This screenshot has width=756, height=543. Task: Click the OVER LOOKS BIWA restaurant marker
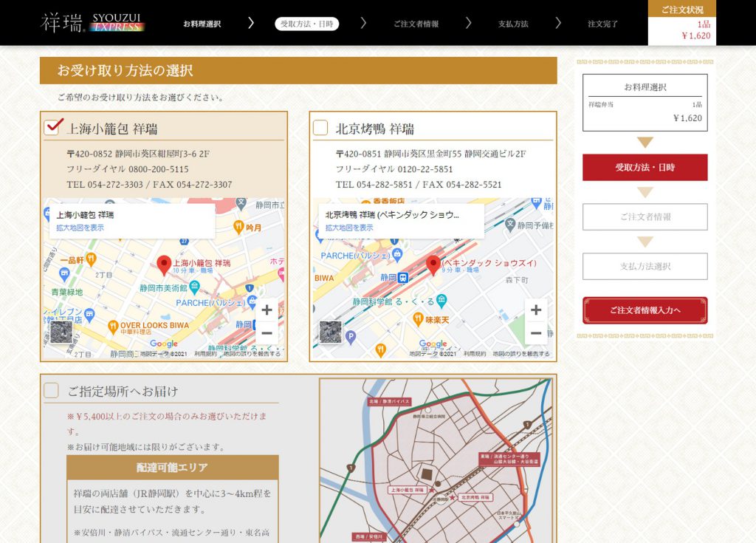point(113,327)
